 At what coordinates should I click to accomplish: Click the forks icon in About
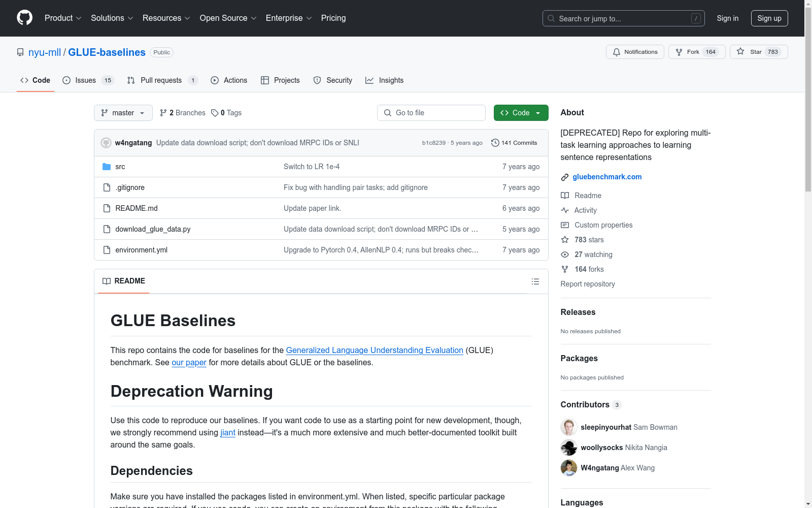(565, 269)
